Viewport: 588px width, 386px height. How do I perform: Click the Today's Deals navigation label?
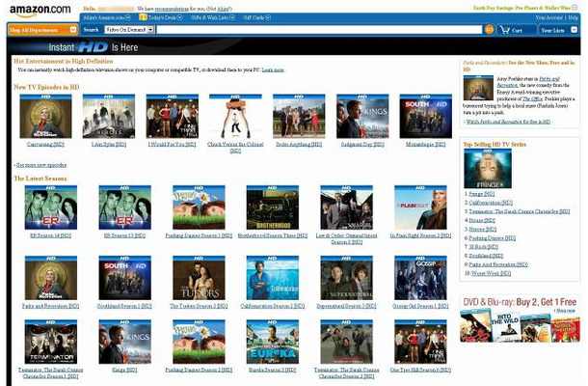pos(162,17)
